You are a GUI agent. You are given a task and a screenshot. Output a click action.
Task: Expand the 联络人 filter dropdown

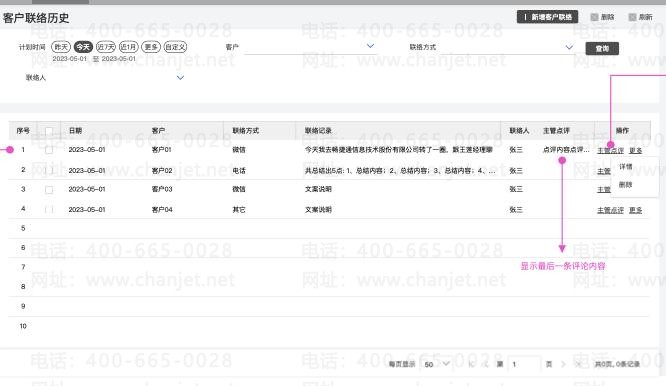180,78
